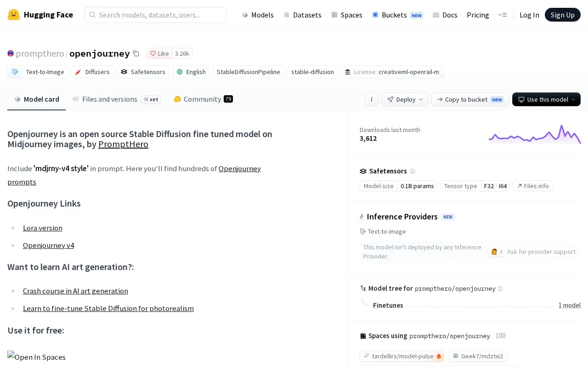Open Files info link

(533, 186)
